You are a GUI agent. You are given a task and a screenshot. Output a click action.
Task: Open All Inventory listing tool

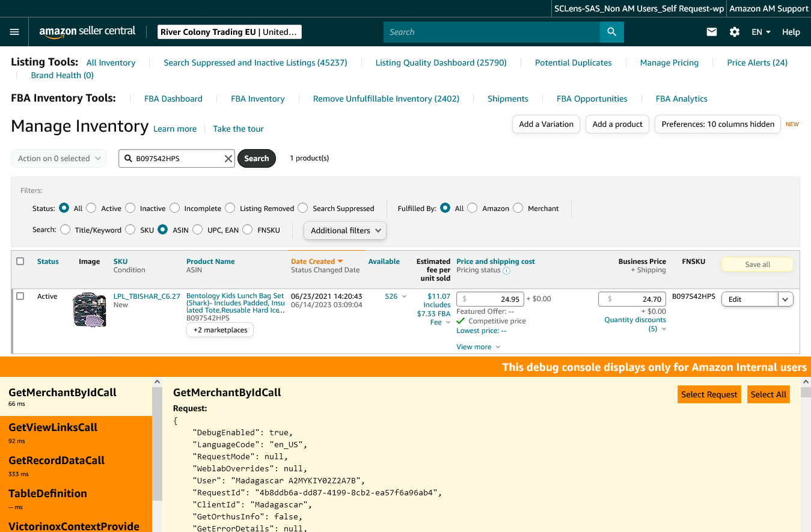coord(111,63)
